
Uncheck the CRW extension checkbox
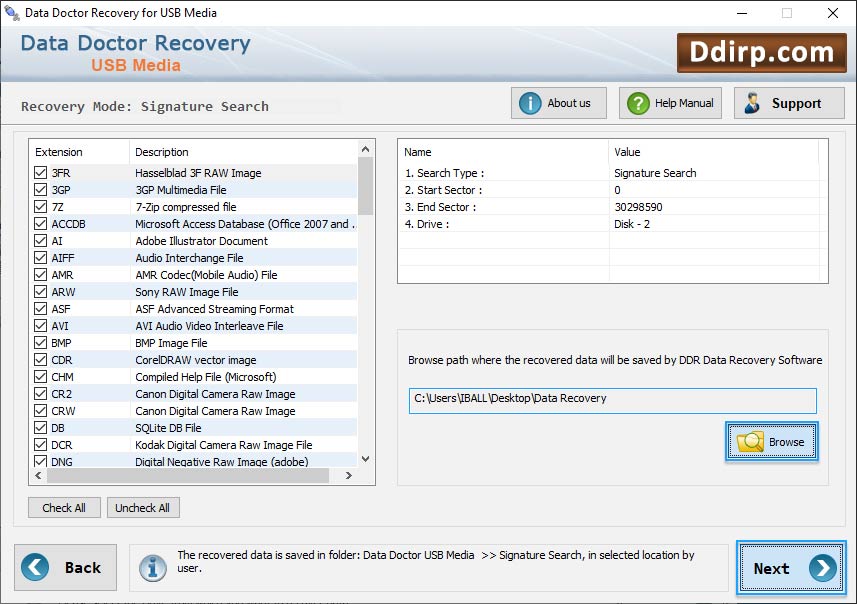(x=40, y=411)
